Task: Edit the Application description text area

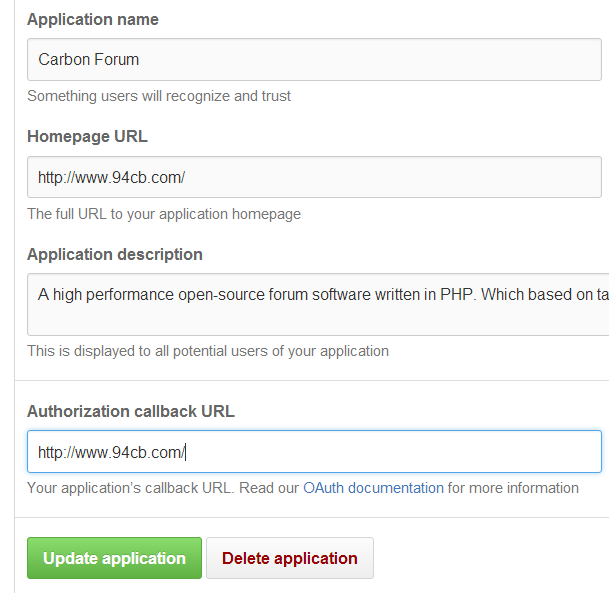Action: [318, 304]
